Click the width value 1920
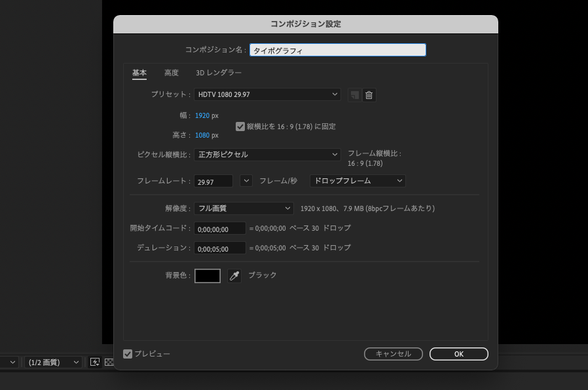Screen dimensions: 588x390 point(202,115)
